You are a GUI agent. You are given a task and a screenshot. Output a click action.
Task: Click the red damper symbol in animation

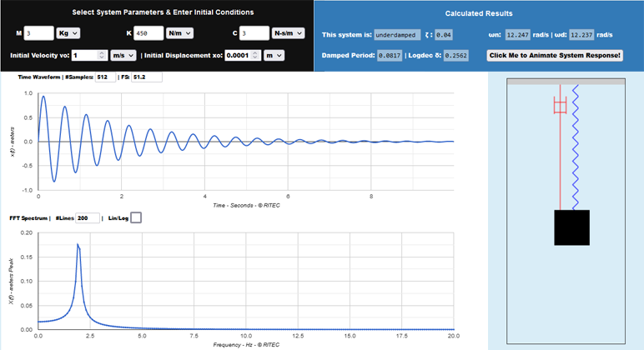coord(560,105)
